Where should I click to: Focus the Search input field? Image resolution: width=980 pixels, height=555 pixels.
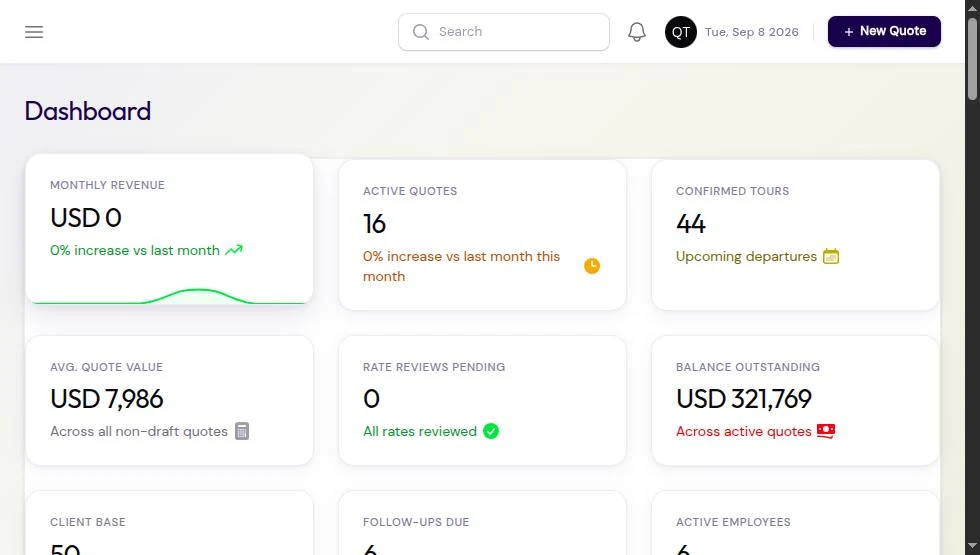(x=504, y=32)
